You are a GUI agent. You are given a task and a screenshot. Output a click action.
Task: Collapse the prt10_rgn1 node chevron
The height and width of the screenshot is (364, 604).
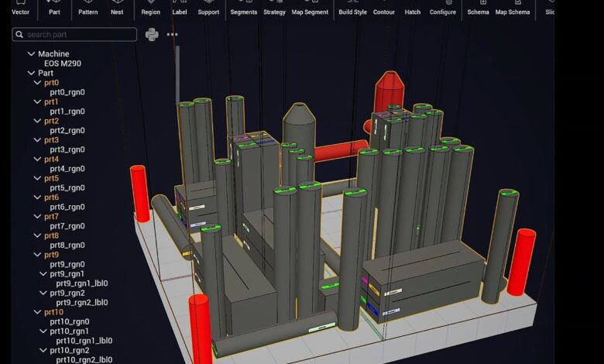tap(43, 331)
